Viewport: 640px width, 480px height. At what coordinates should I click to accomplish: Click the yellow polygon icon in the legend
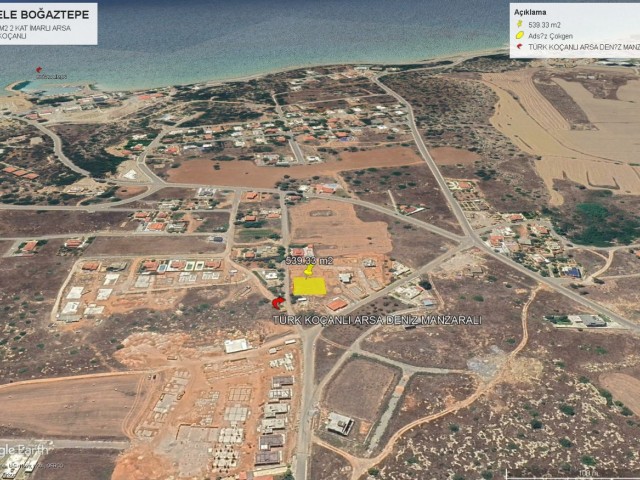pyautogui.click(x=520, y=36)
